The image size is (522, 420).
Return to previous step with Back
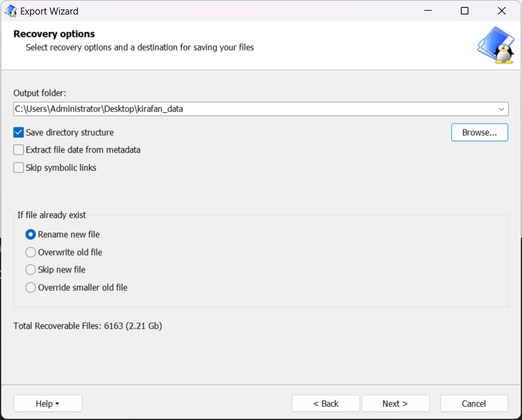pyautogui.click(x=325, y=404)
